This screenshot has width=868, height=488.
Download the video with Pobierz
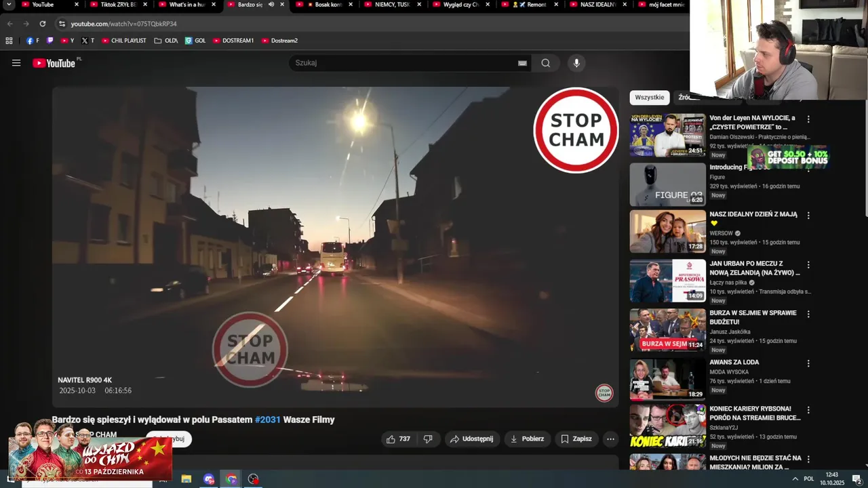(x=528, y=439)
